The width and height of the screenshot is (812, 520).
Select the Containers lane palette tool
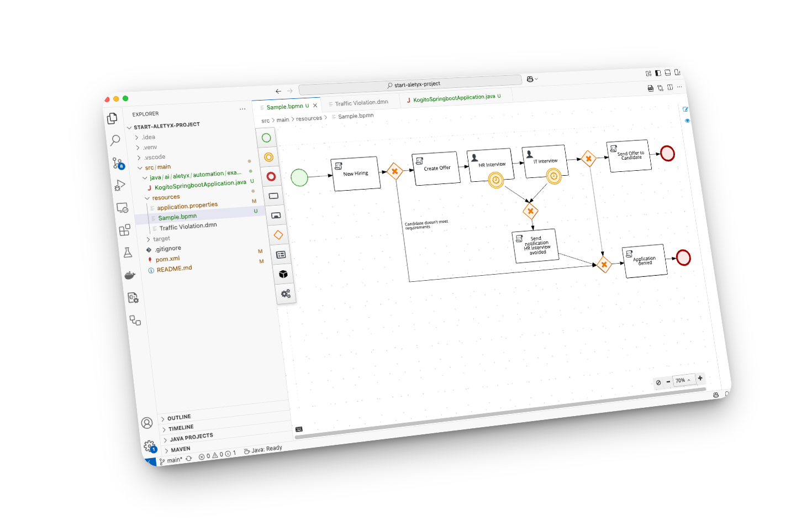point(281,255)
